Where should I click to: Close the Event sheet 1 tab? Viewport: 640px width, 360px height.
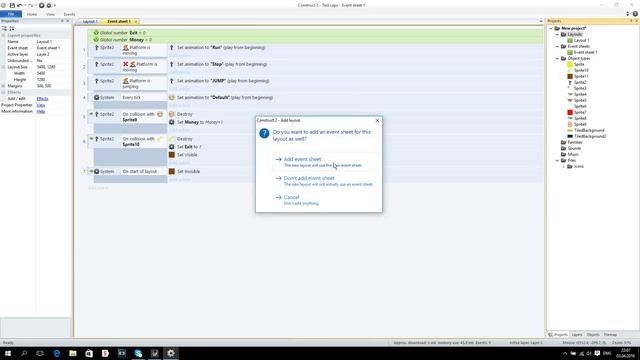[136, 21]
